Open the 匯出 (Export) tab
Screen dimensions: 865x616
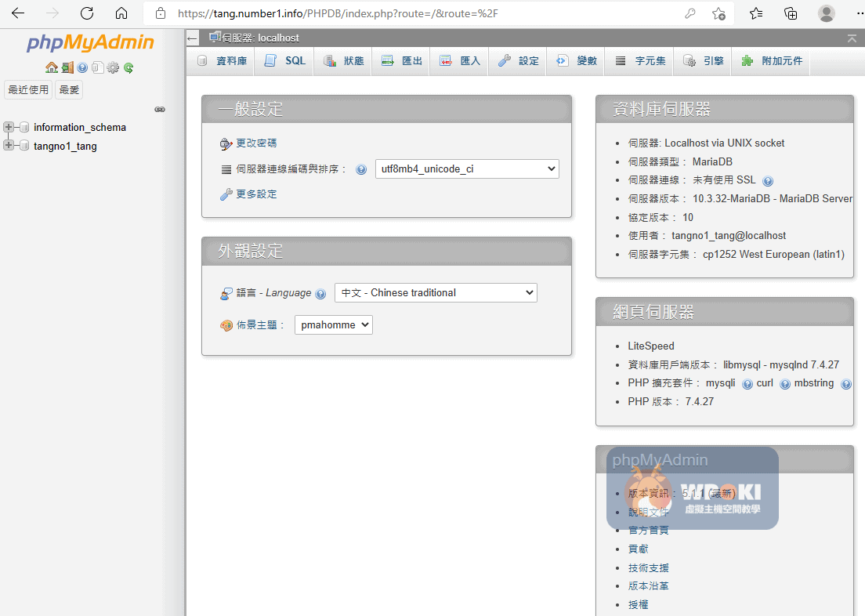(x=403, y=61)
